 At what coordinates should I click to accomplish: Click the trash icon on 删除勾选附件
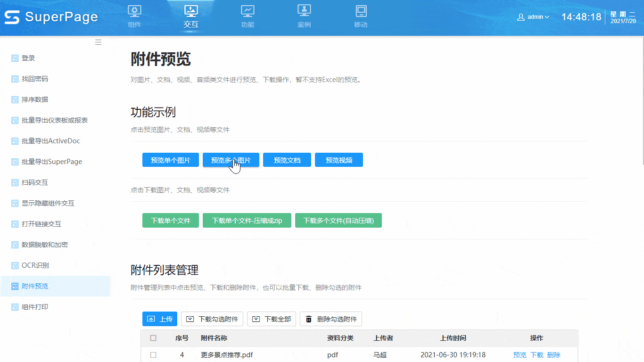pyautogui.click(x=309, y=319)
